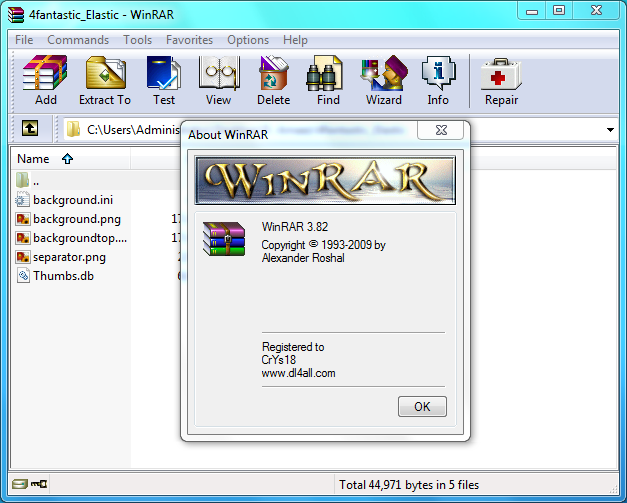Maximize the WinRAR window

559,10
